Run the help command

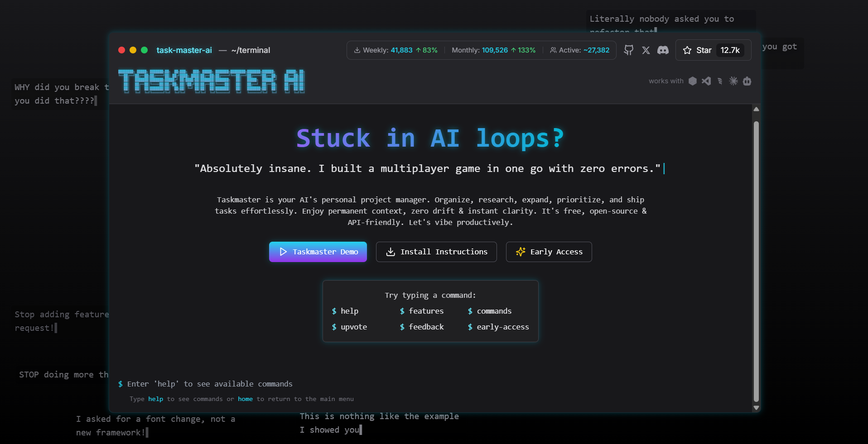(345, 311)
